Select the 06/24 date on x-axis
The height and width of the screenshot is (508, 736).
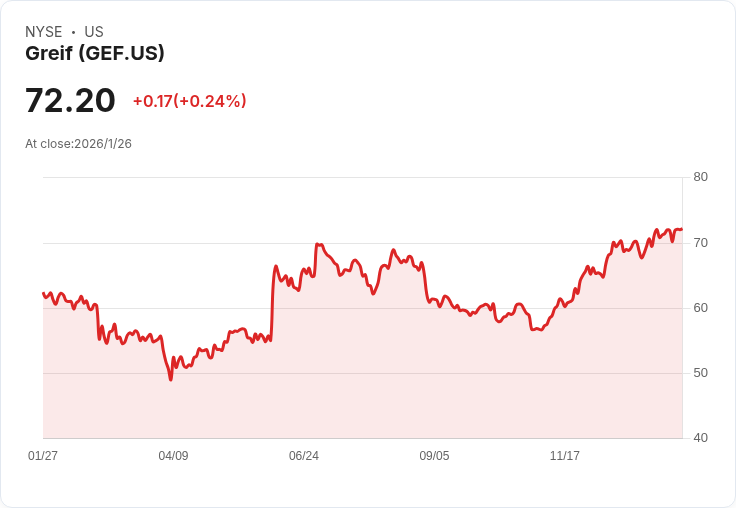click(304, 456)
